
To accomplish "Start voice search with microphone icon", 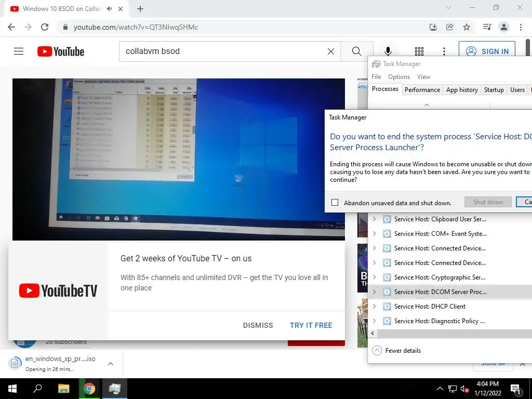I will click(388, 51).
